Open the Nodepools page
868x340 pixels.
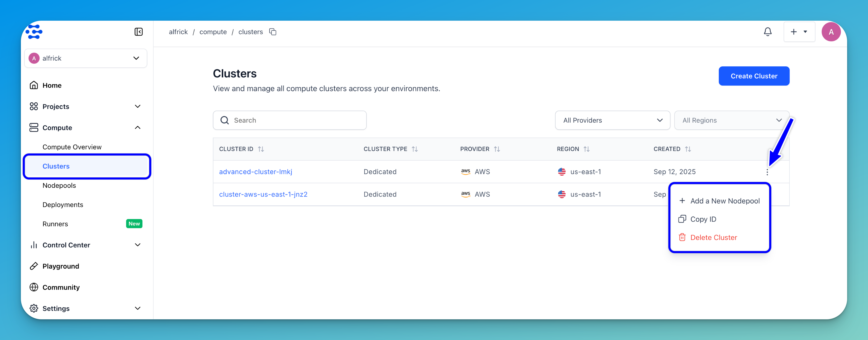59,186
